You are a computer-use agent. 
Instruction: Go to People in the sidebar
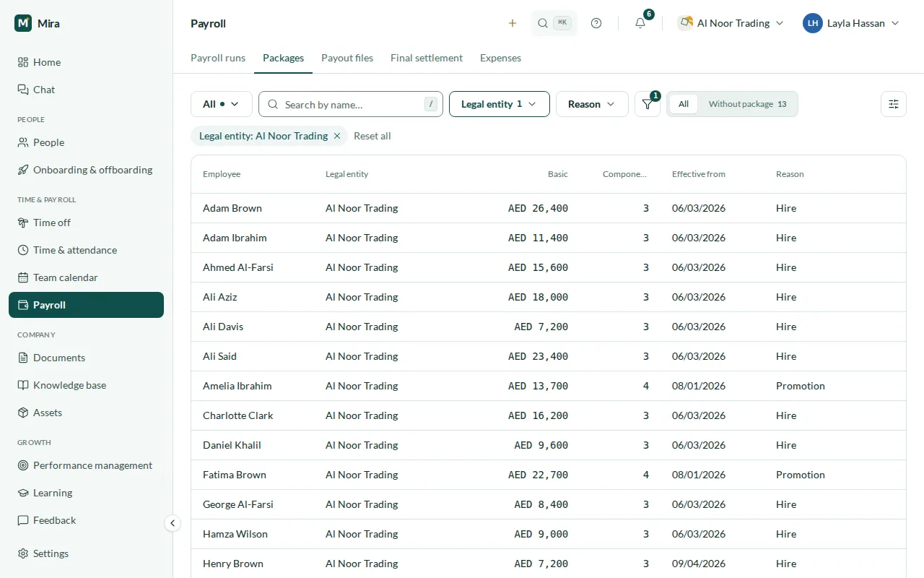(86, 142)
